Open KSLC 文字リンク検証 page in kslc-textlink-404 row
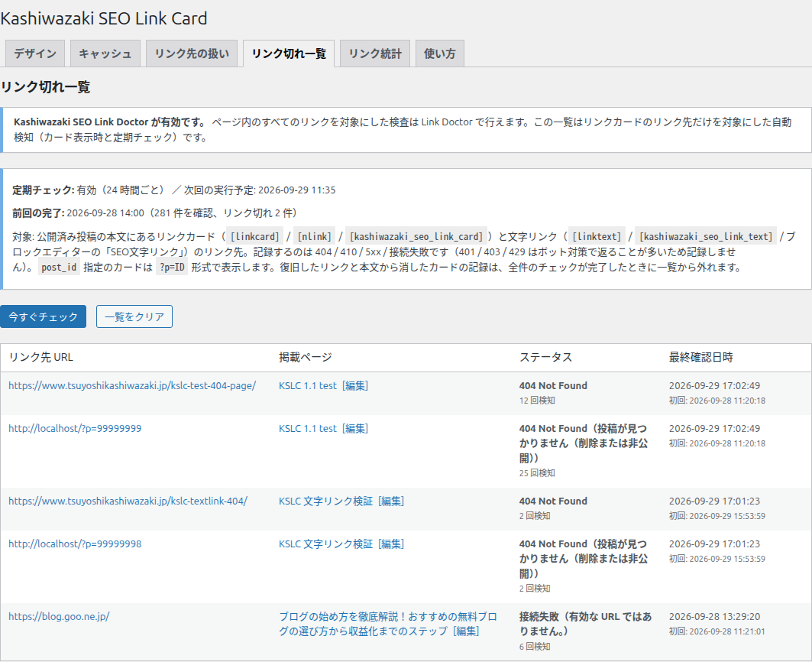The height and width of the screenshot is (662, 812). click(325, 501)
